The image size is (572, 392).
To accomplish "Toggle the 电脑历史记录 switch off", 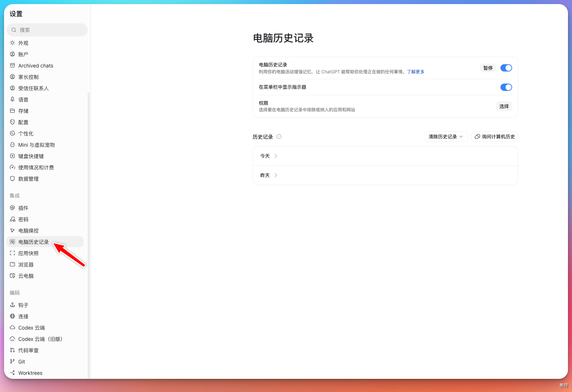I will coord(506,68).
